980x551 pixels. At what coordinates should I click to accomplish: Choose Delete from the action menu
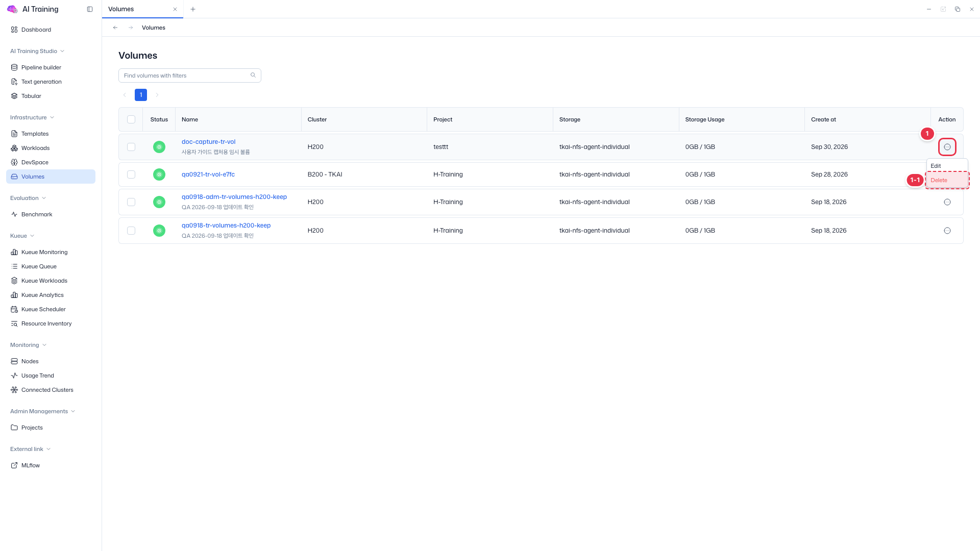point(947,180)
